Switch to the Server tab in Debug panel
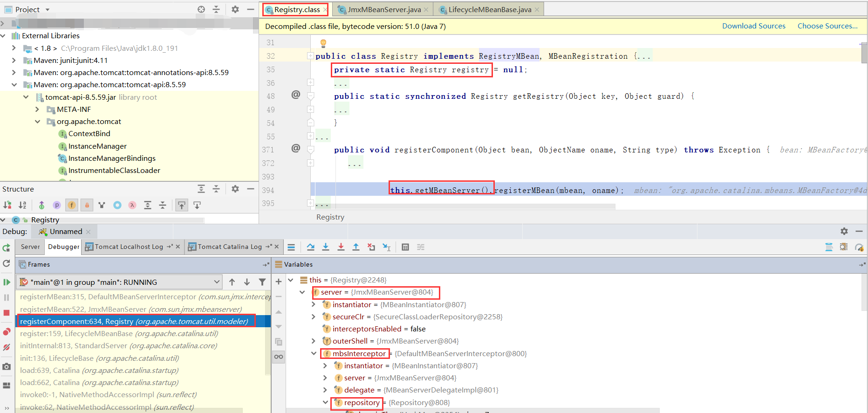Image resolution: width=868 pixels, height=413 pixels. tap(30, 247)
